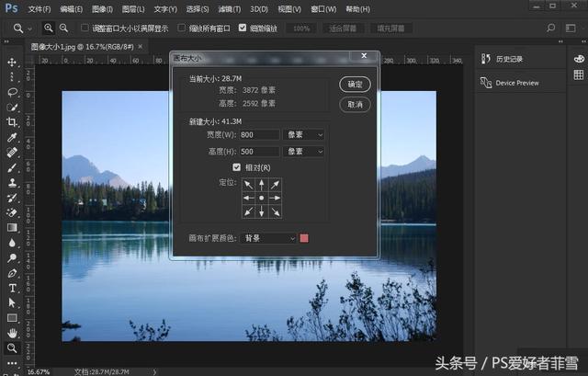Screen dimensions: 588x376
Task: Pick canvas extension color red swatch
Action: click(x=304, y=238)
